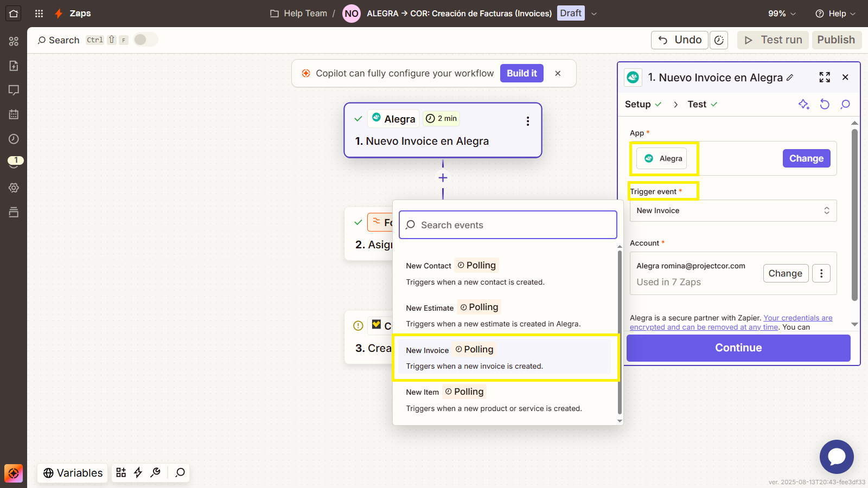Viewport: 868px width, 488px height.
Task: Click the Alegra app chip in the App field
Action: pyautogui.click(x=661, y=158)
